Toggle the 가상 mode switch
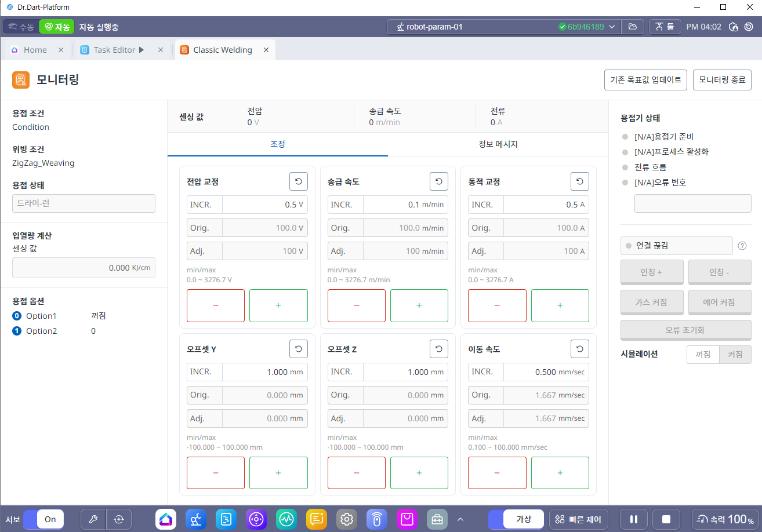Viewport: 762px width, 532px height. tap(516, 519)
